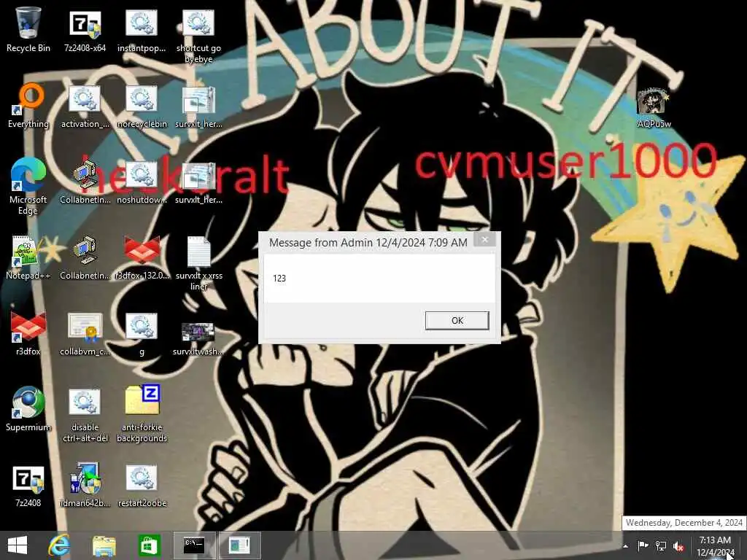The image size is (747, 560).
Task: Select the idman642b... installer icon
Action: pos(85,485)
